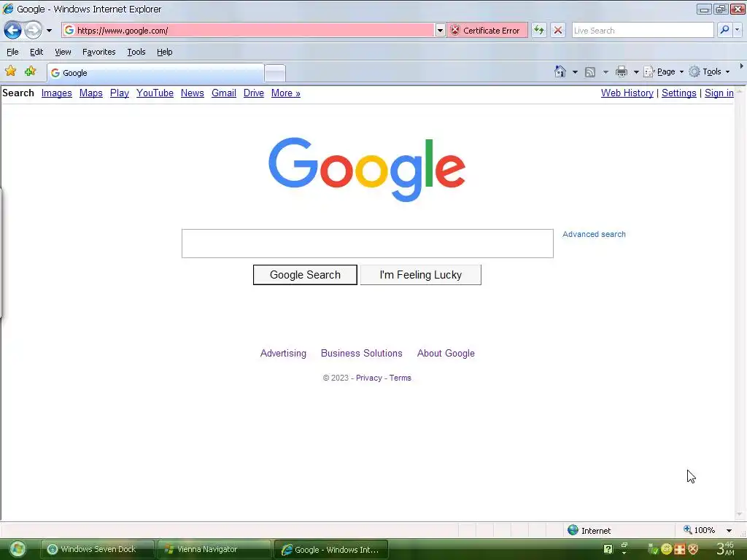The width and height of the screenshot is (747, 560).
Task: Click the Google logo image
Action: coord(367,169)
